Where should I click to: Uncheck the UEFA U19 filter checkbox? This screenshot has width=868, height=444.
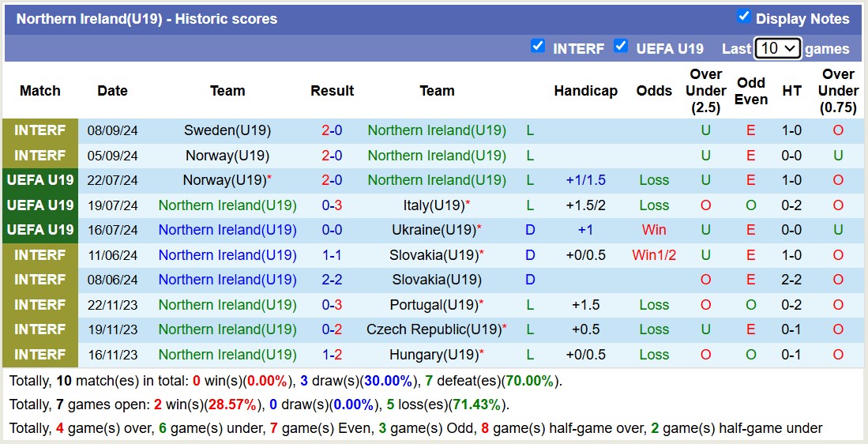point(621,46)
